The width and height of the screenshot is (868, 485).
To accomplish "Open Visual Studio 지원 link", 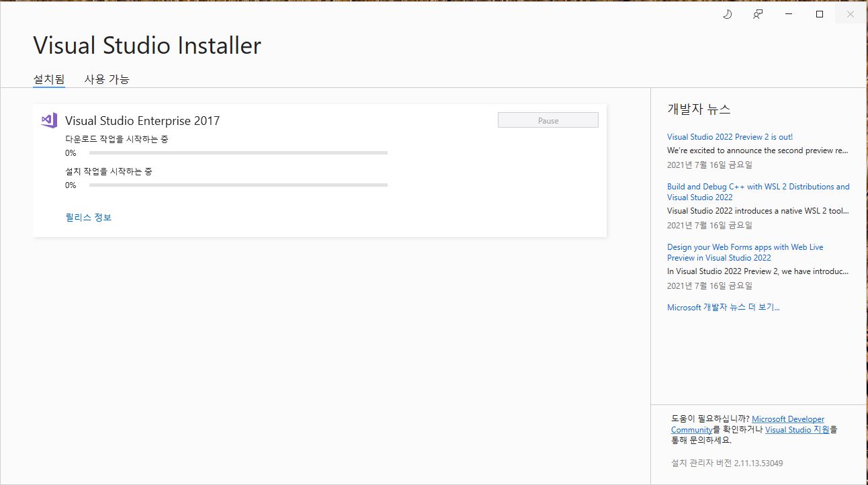I will (x=797, y=429).
